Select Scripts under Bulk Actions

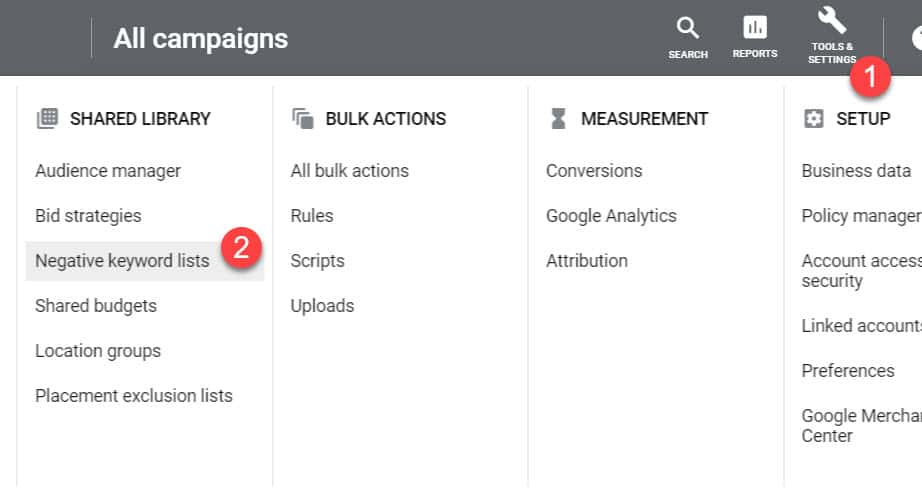pos(318,261)
